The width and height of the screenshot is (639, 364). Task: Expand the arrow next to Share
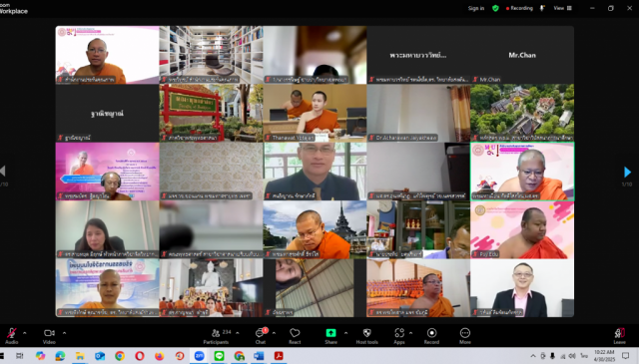(x=345, y=333)
